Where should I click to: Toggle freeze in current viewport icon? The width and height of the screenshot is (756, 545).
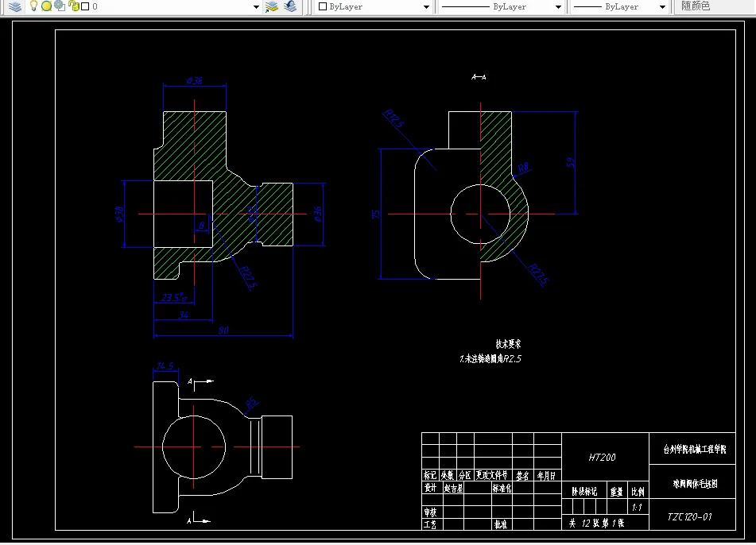(60, 6)
